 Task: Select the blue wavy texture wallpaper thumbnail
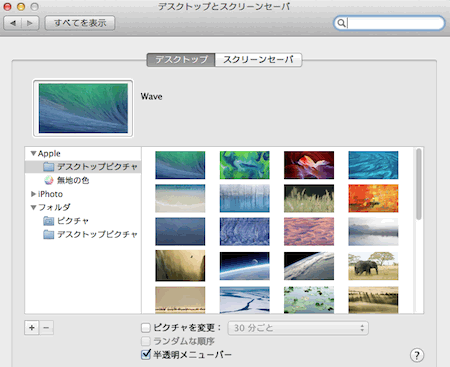point(244,232)
